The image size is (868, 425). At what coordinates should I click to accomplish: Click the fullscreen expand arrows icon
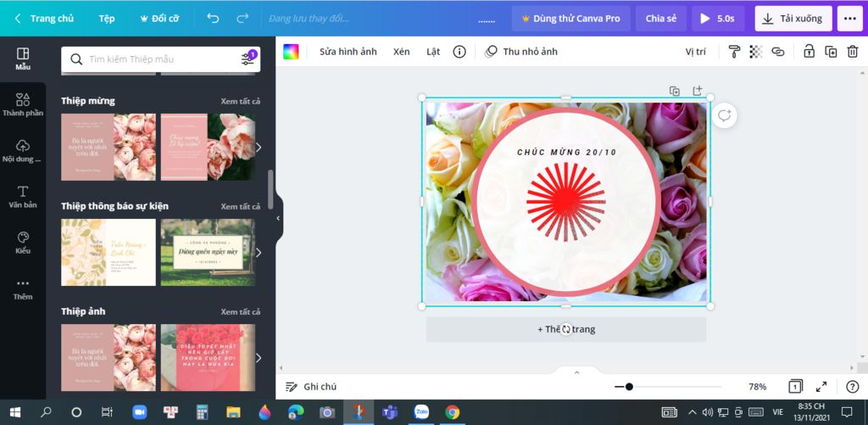[821, 387]
